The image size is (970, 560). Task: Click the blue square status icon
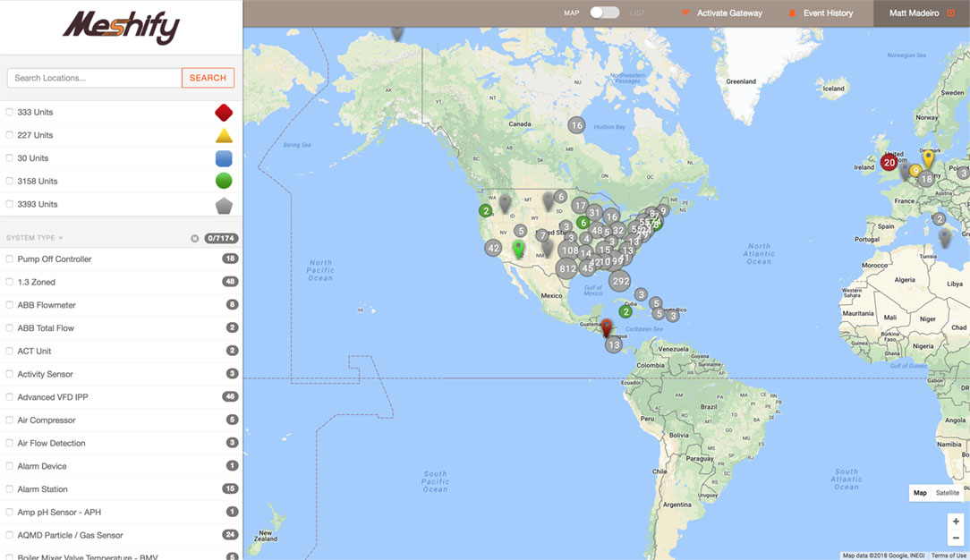pos(224,158)
